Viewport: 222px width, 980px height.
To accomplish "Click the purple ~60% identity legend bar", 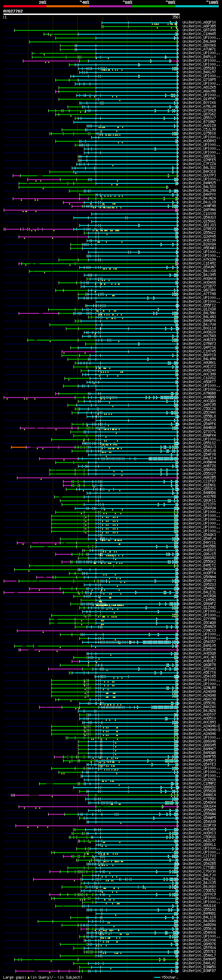I will coord(111,6).
